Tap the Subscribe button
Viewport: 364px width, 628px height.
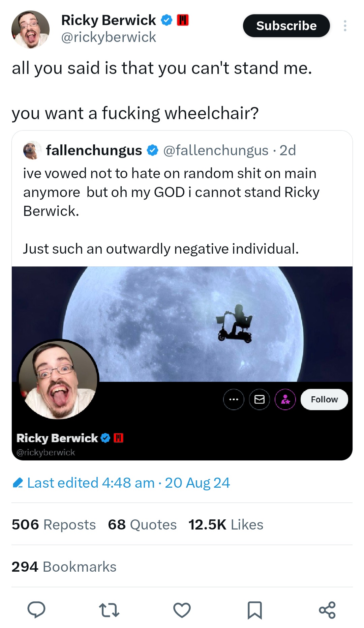click(x=286, y=26)
